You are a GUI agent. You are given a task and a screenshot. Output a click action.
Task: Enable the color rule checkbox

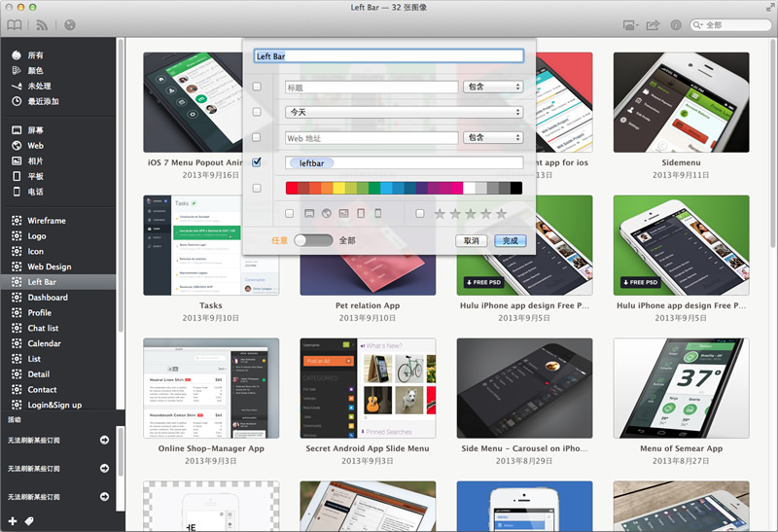pos(257,188)
